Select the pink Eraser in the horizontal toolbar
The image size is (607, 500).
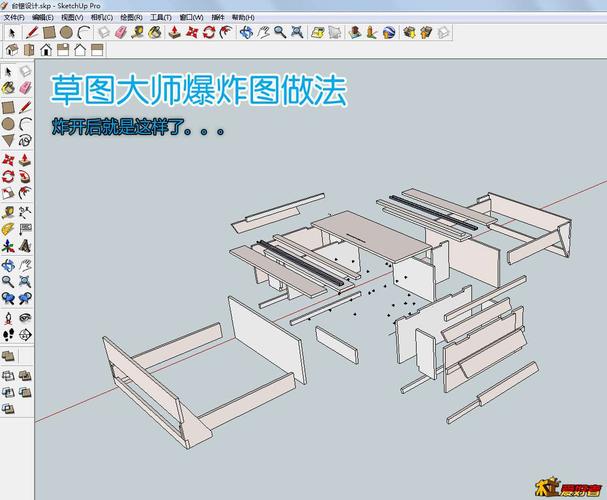(120, 33)
